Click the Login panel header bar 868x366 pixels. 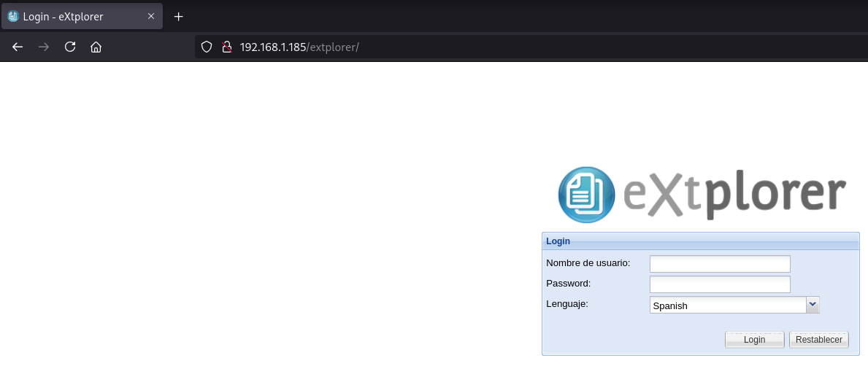[x=699, y=241]
